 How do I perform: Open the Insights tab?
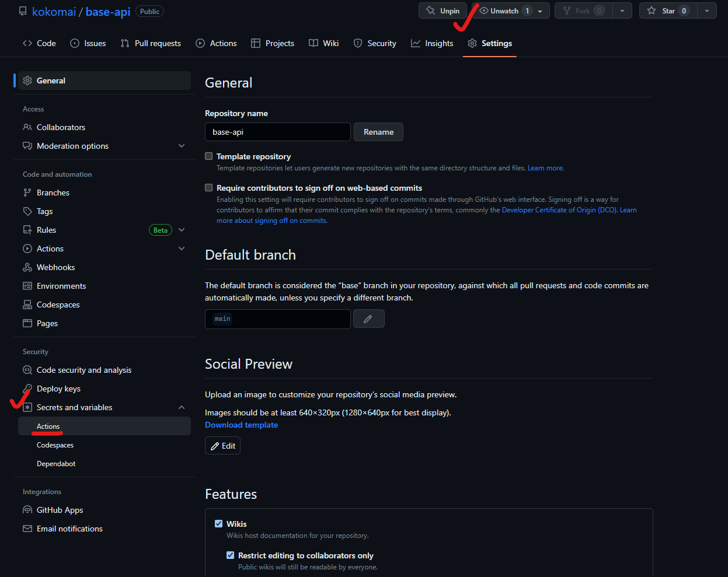(x=432, y=43)
